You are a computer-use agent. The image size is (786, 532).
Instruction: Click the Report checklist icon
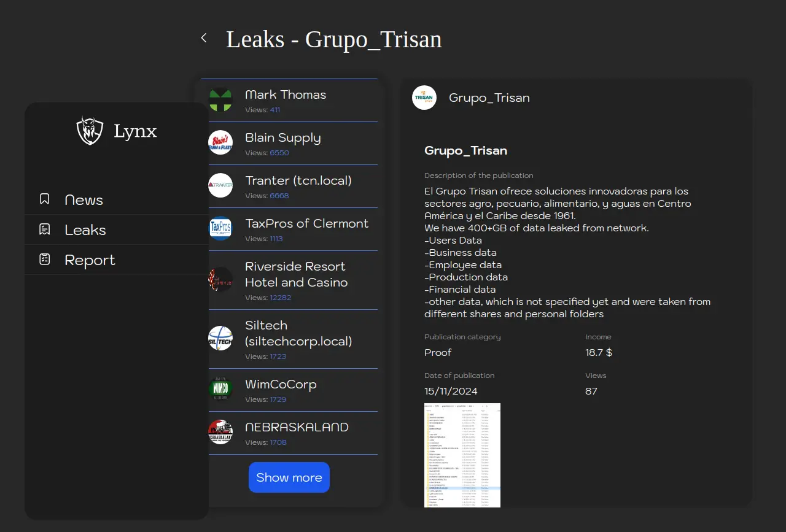(45, 260)
